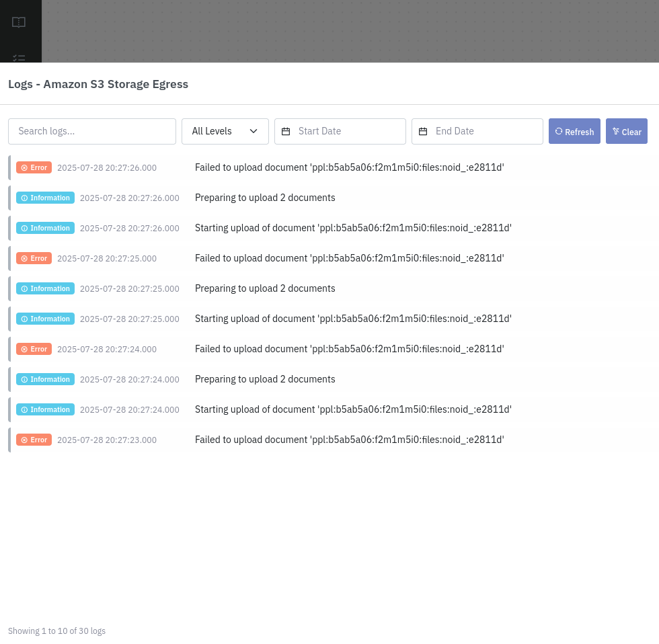Select 'Preparing to upload 2 documents' at 20:27:25
This screenshot has height=644, width=659.
pyautogui.click(x=265, y=288)
